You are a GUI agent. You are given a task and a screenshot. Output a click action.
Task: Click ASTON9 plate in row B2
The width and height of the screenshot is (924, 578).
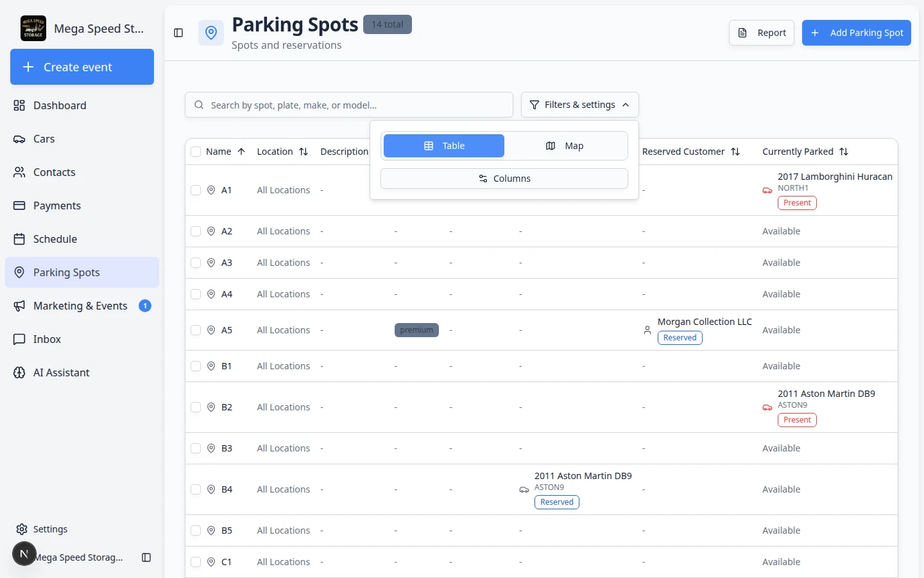point(792,405)
